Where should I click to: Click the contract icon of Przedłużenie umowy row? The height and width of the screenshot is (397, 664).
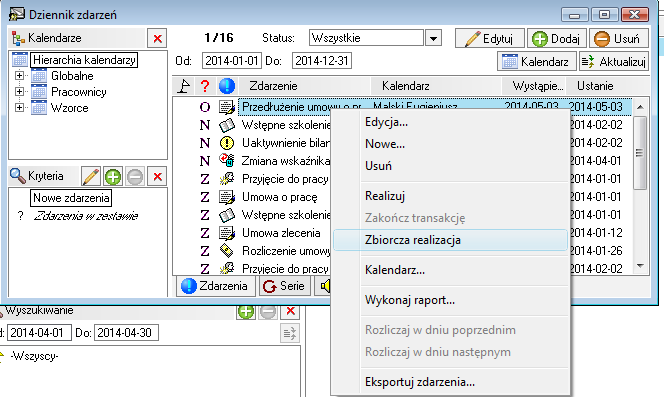coord(227,107)
